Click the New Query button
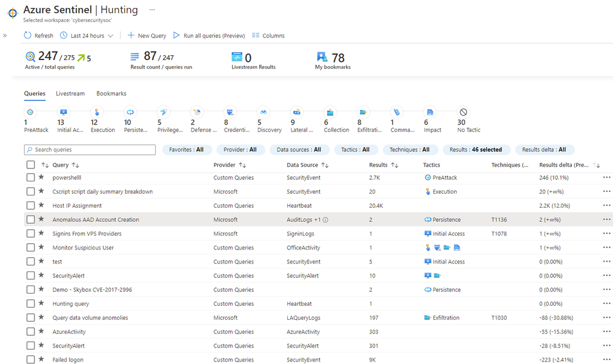The height and width of the screenshot is (364, 613). [147, 36]
